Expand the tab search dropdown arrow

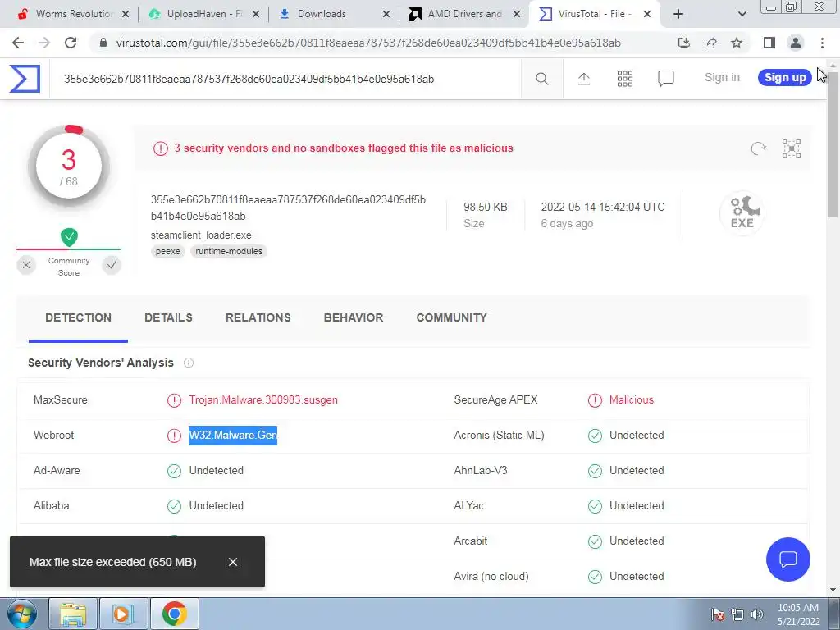coord(742,14)
